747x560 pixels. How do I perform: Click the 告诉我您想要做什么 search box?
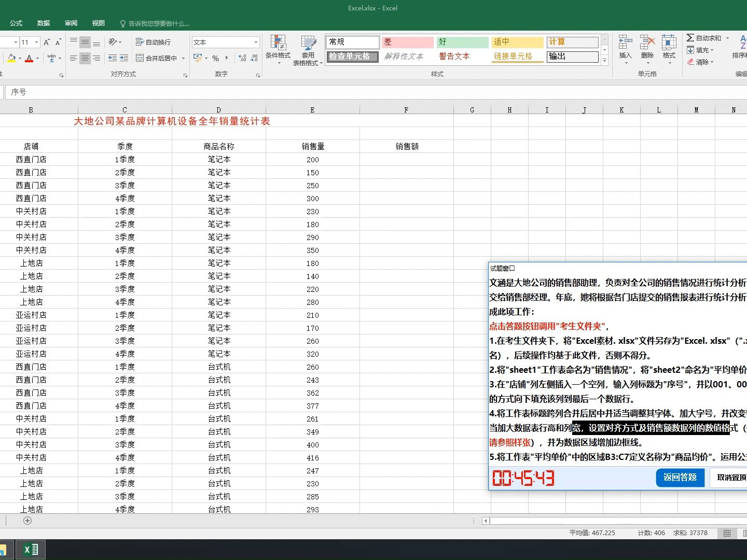pyautogui.click(x=155, y=23)
